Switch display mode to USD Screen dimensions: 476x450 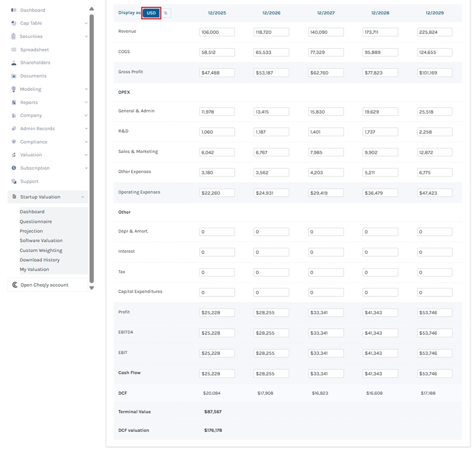coord(151,13)
